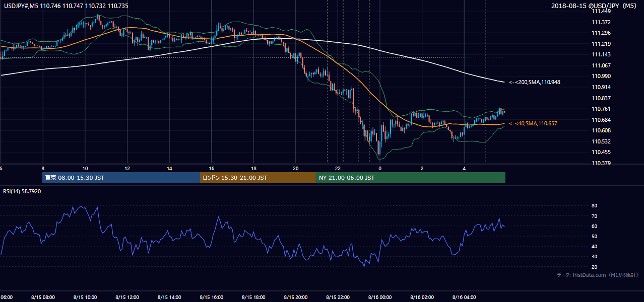Viewport: 644px width, 302px height.
Task: Select the NY 21:00-06:00 JST session bar
Action: [411, 178]
